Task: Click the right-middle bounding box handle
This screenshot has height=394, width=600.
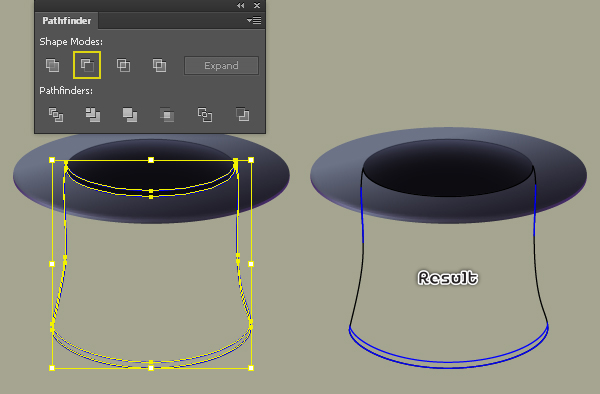Action: pos(251,264)
